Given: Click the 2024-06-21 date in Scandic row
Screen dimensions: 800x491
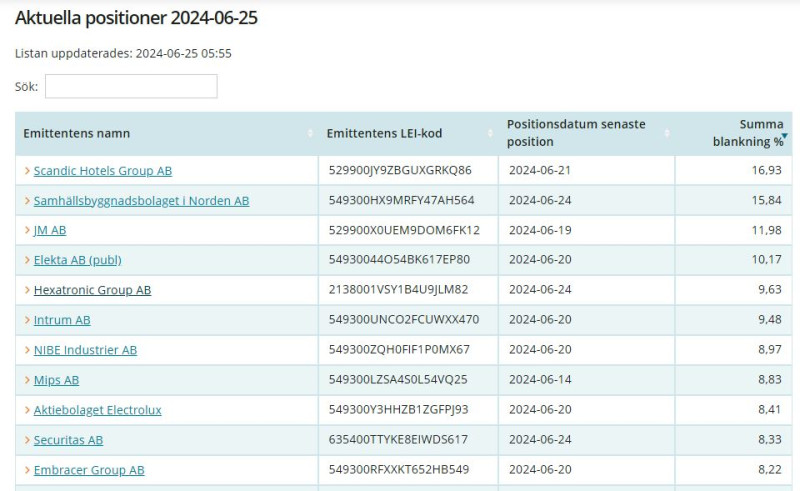Looking at the screenshot, I should point(540,170).
